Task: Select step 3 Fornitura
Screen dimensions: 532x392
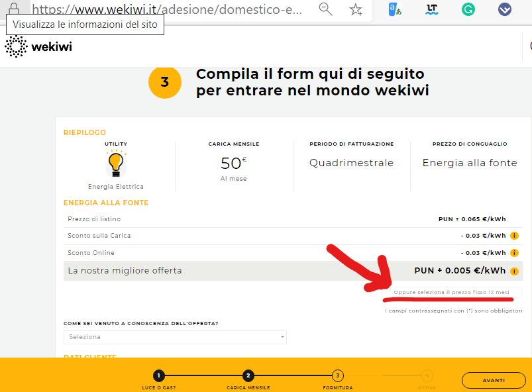Action: (338, 375)
